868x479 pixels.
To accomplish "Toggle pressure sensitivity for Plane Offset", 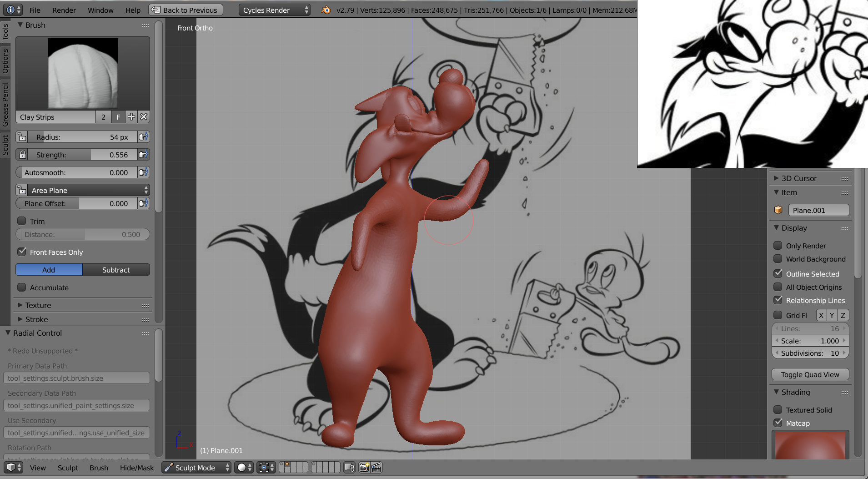I will tap(143, 203).
